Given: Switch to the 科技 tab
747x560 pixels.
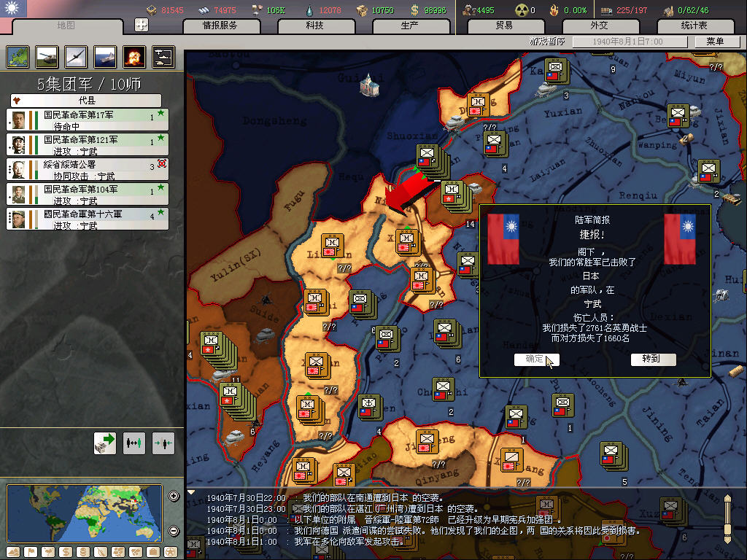Looking at the screenshot, I should point(315,26).
